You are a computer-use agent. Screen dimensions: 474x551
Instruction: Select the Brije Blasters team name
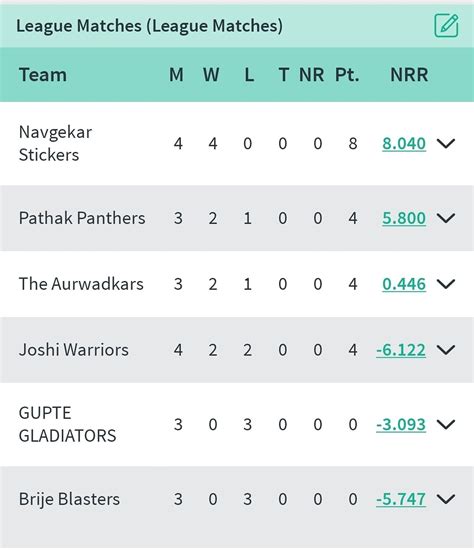coord(69,499)
